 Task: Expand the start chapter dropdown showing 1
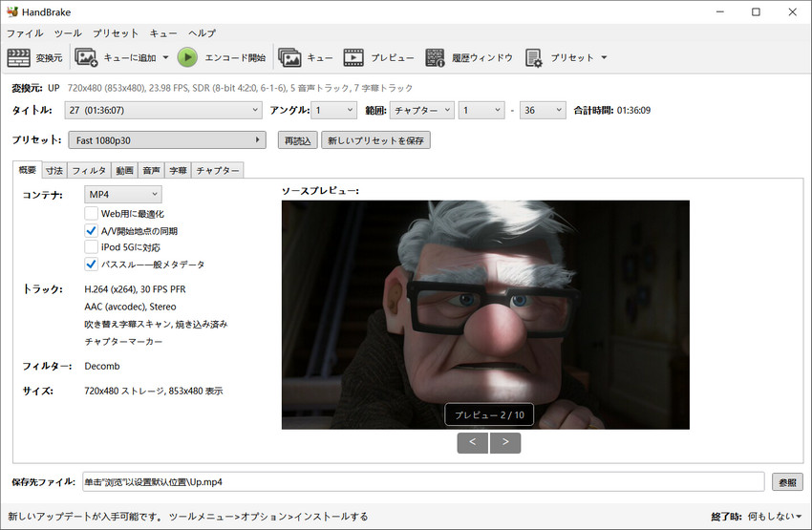pyautogui.click(x=481, y=110)
